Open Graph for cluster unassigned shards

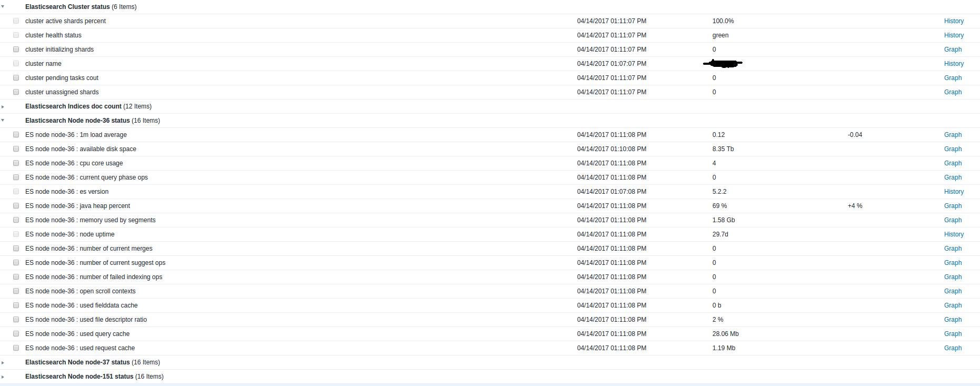953,92
